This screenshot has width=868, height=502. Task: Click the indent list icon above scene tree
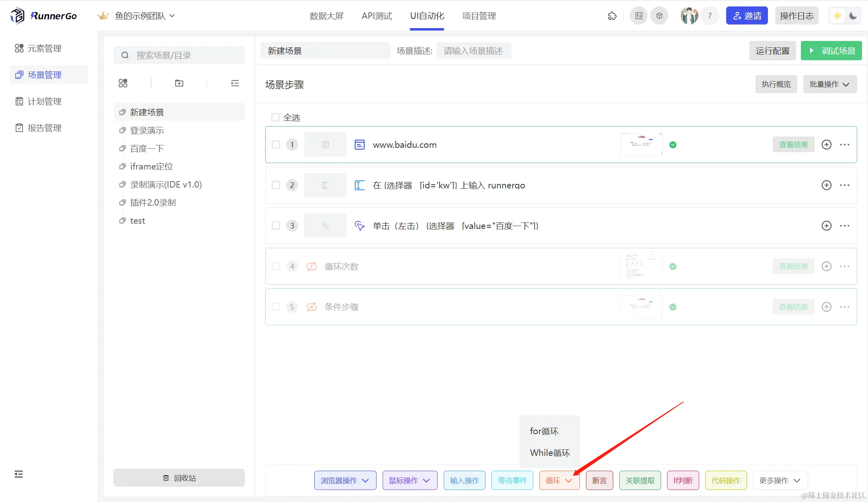pyautogui.click(x=235, y=83)
